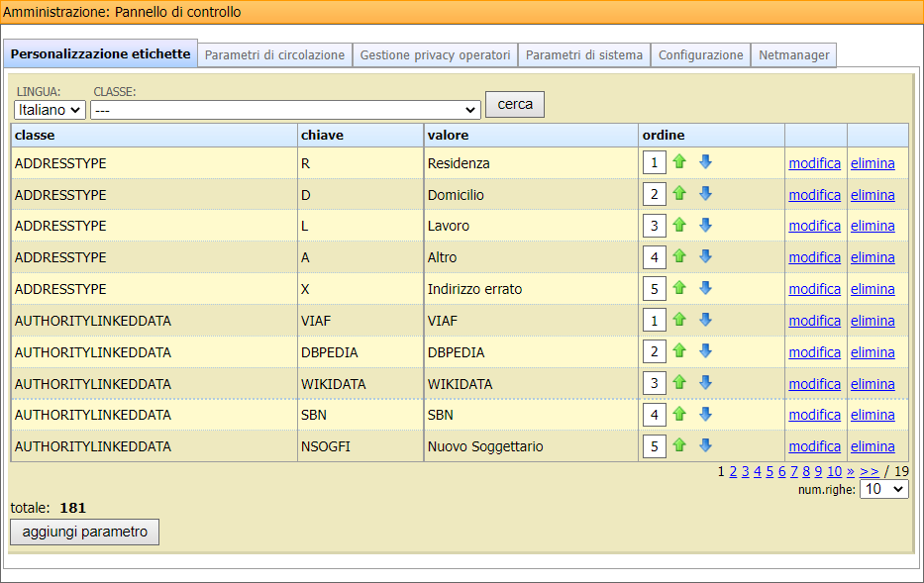Switch to Parametri di circolazione tab
Viewport: 924px width, 583px height.
tap(274, 55)
